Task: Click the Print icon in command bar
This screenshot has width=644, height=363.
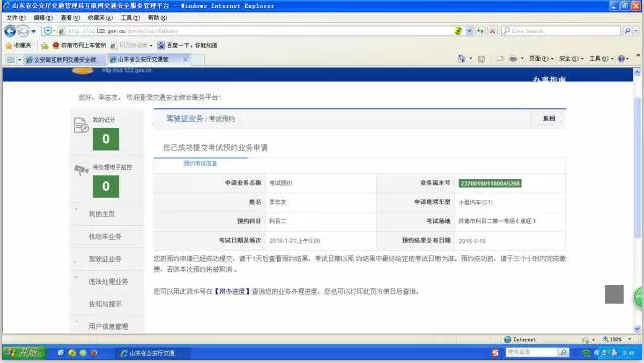Action: 513,59
